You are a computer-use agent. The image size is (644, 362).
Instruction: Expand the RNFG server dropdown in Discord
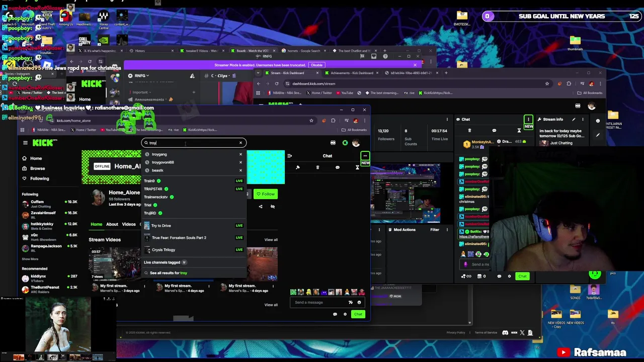pos(142,76)
